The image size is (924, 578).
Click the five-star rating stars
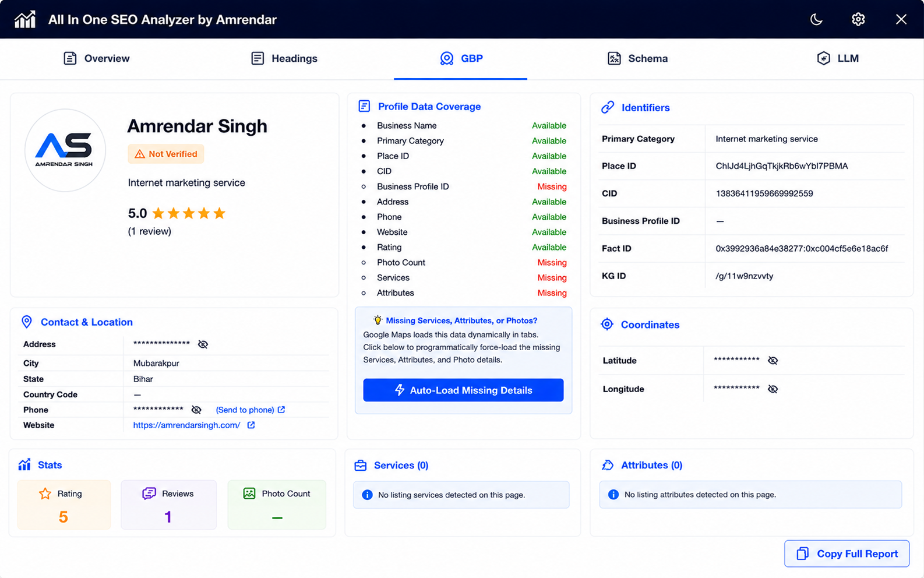[189, 213]
